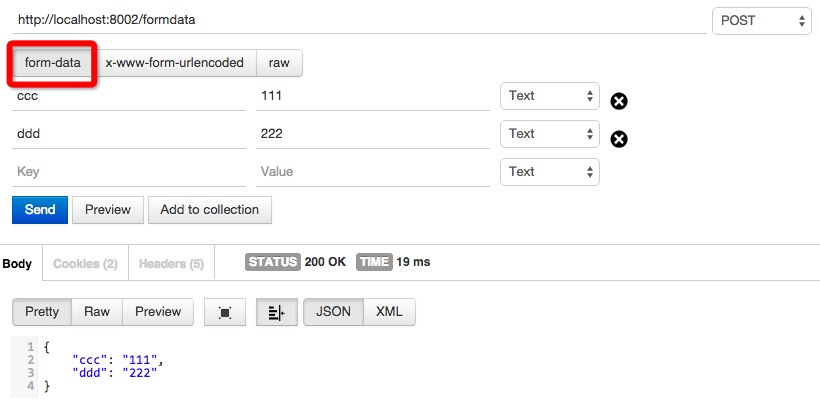Toggle fullscreen response view icon
The width and height of the screenshot is (820, 401).
point(225,312)
